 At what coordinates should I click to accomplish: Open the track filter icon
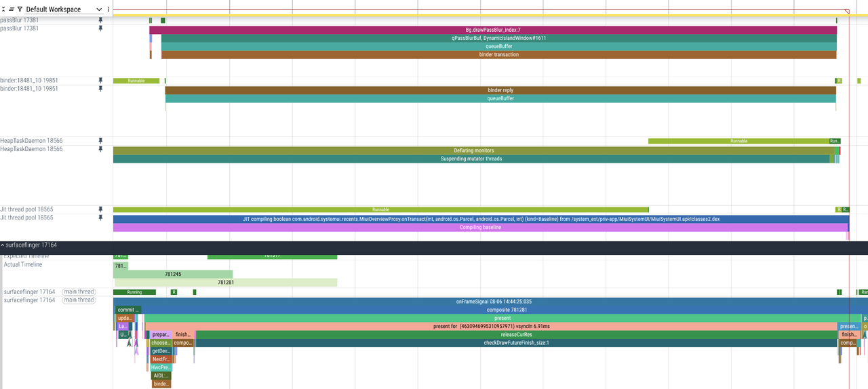pyautogui.click(x=20, y=9)
